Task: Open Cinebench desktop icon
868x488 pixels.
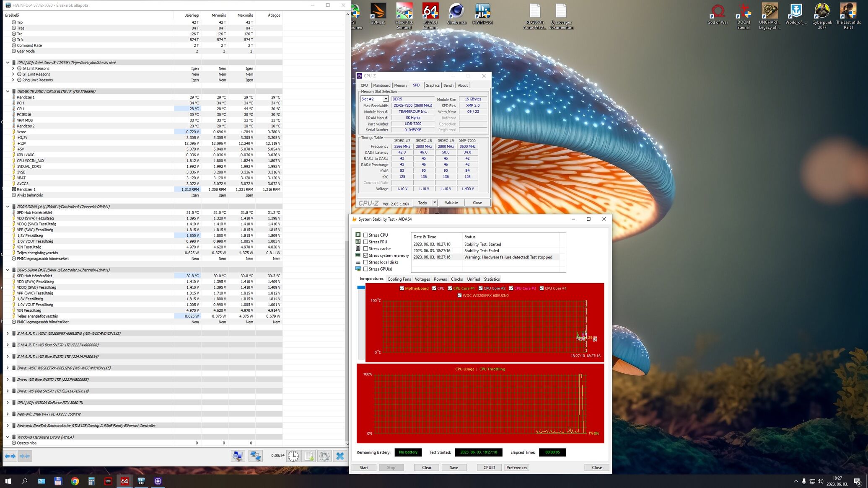Action: pyautogui.click(x=456, y=15)
